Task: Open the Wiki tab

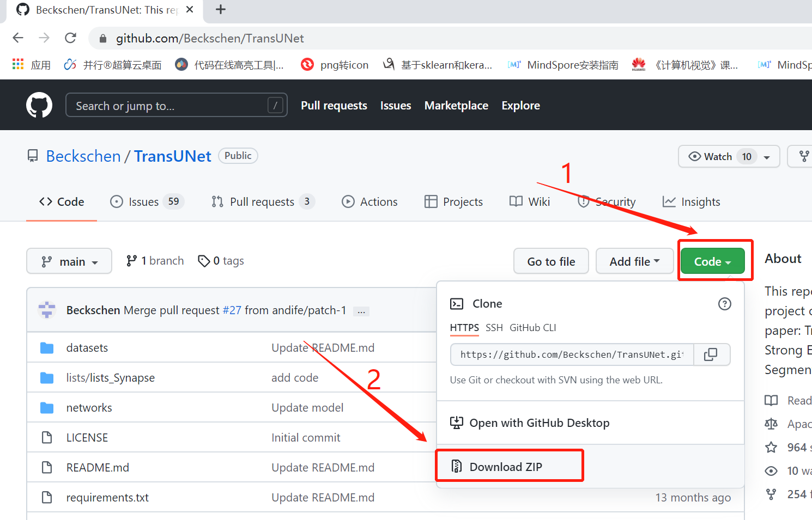Action: pyautogui.click(x=530, y=202)
